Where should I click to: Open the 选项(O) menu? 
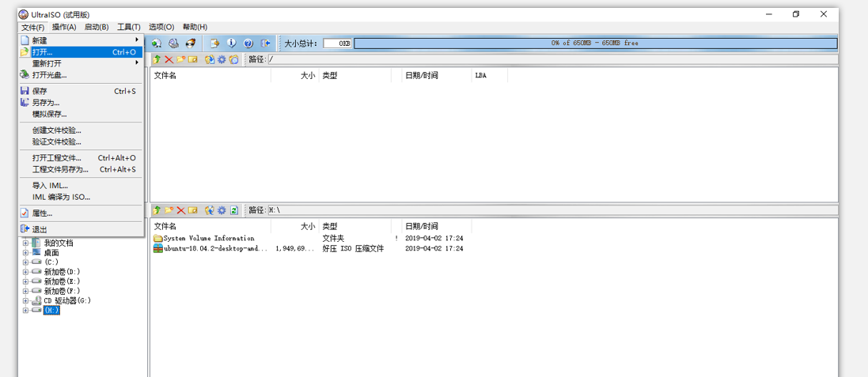161,27
